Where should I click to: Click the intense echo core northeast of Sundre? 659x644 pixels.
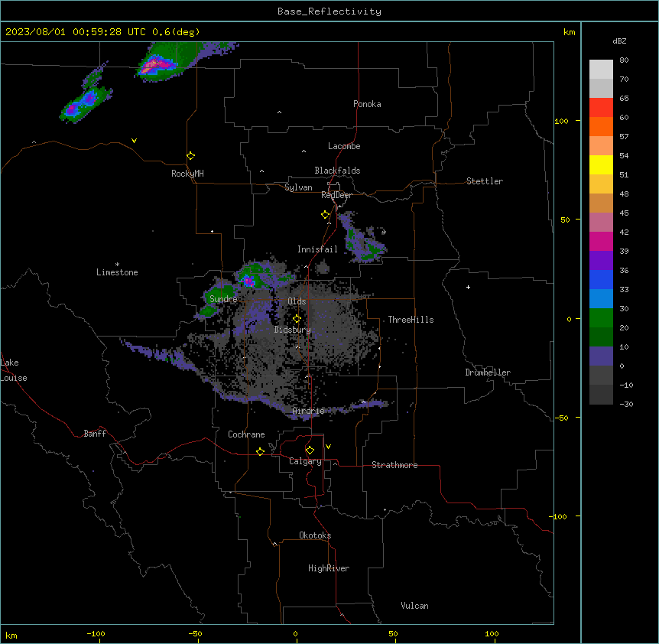tap(248, 281)
